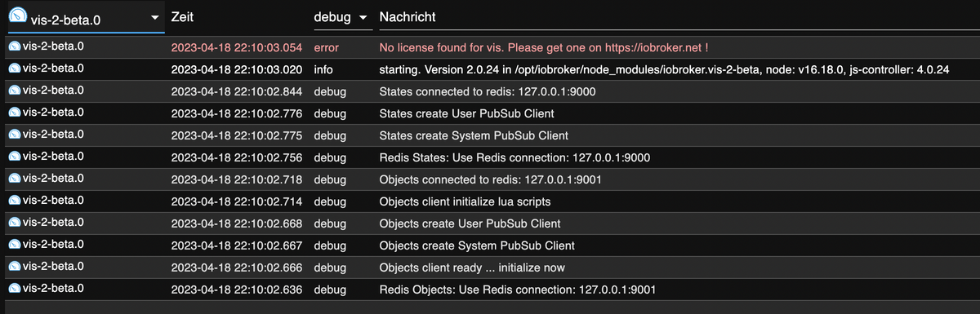Click the timestamp 2023-04-18 22:10:02.636
This screenshot has width=980, height=314.
tap(237, 290)
